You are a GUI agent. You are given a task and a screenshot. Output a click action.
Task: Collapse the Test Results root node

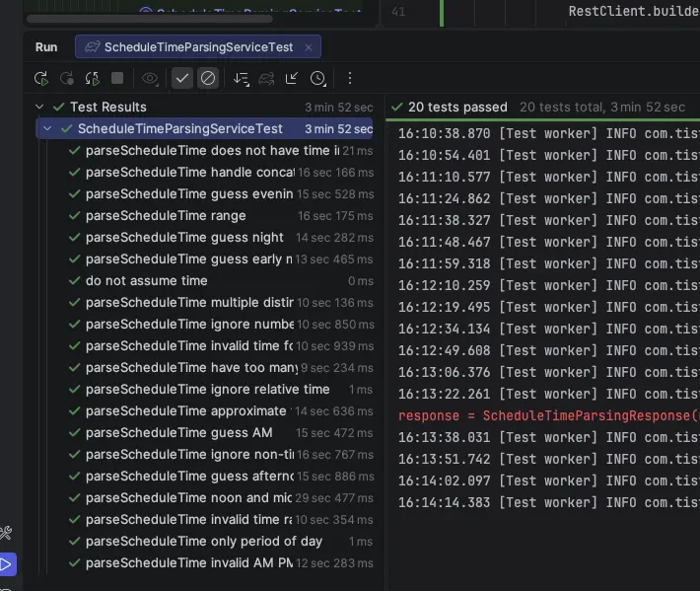click(x=39, y=107)
